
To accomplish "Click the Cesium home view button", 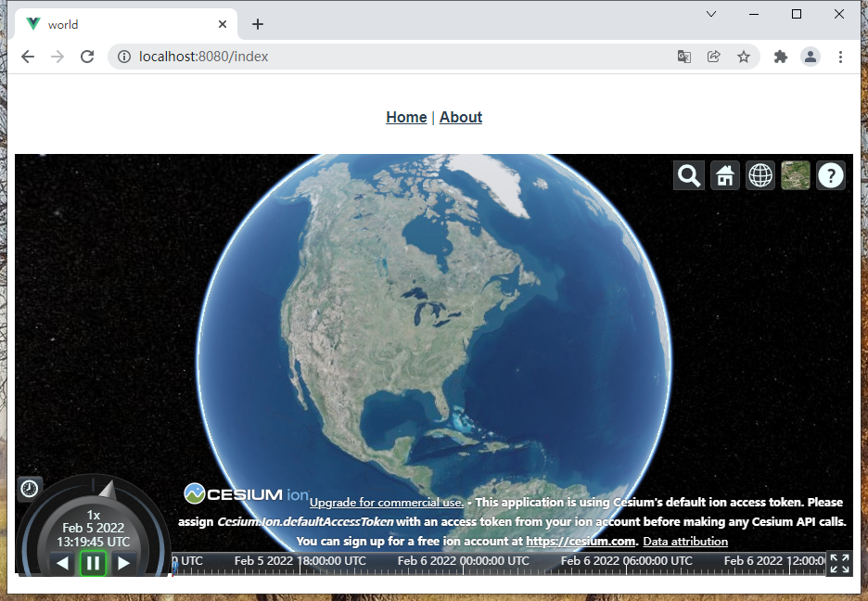I will 724,175.
